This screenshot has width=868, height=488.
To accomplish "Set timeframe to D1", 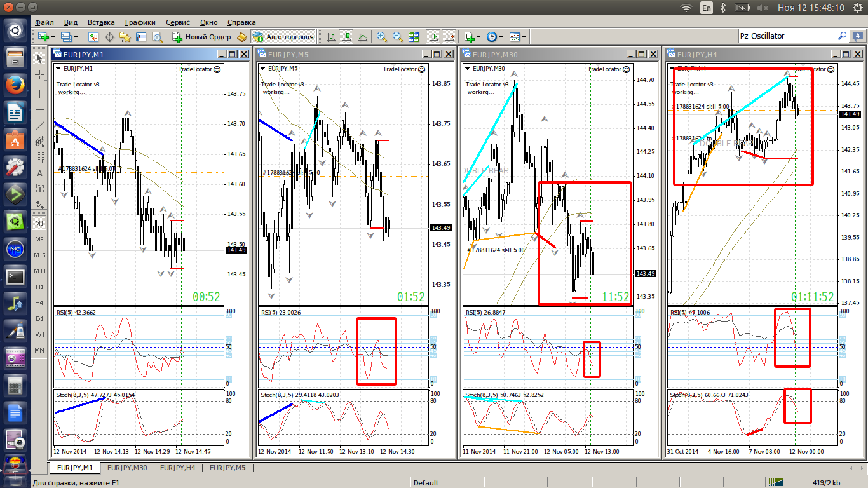I will pos(39,319).
